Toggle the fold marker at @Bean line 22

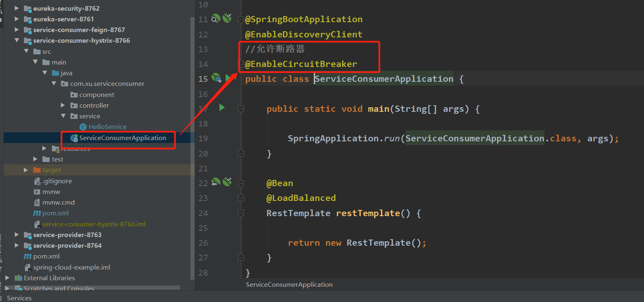[241, 183]
